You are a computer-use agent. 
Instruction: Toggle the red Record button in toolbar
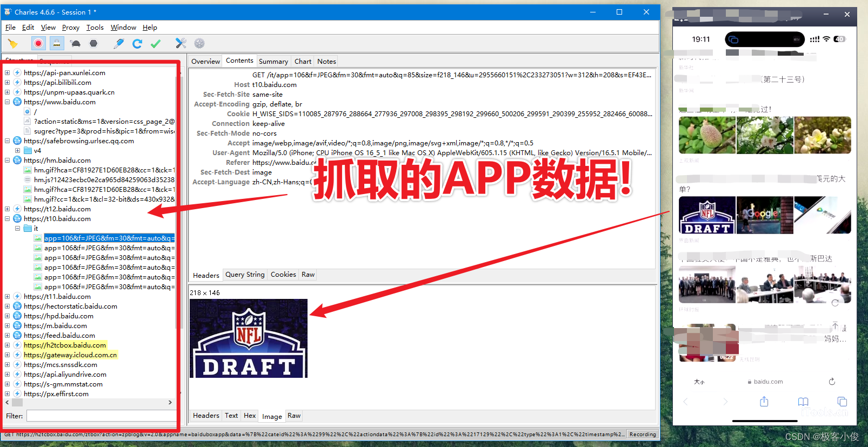38,43
